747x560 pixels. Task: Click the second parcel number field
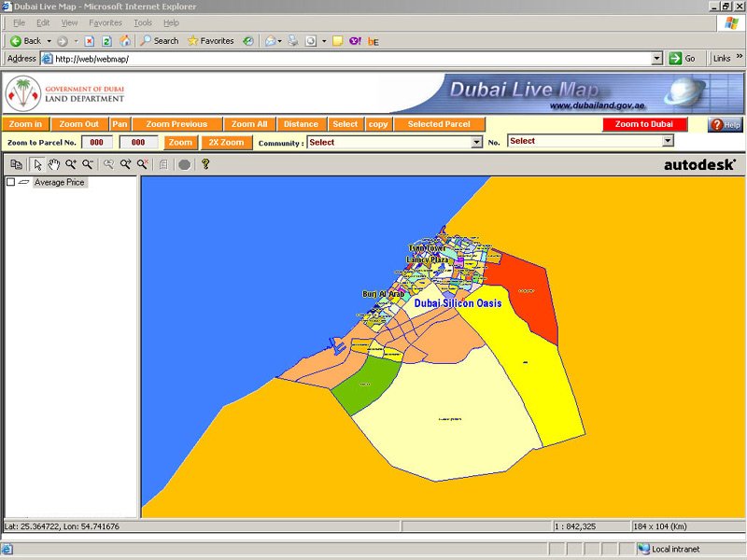(138, 143)
